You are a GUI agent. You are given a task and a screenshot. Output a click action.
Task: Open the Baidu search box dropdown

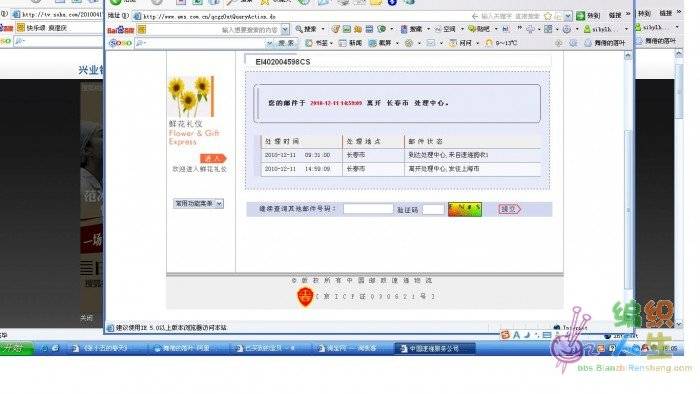285,29
